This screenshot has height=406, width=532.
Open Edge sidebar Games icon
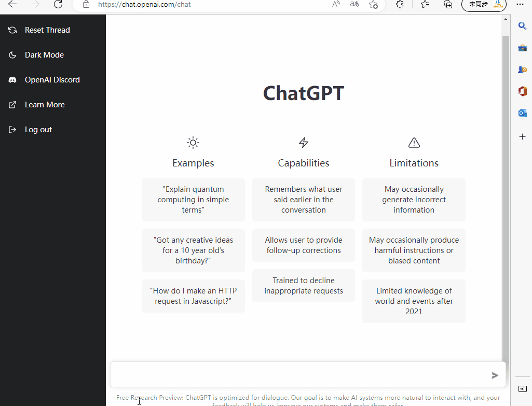click(x=523, y=69)
